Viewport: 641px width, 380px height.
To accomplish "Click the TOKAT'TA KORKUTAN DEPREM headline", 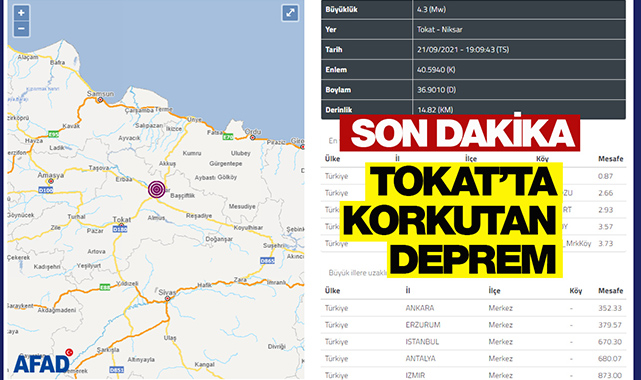I will (x=452, y=220).
